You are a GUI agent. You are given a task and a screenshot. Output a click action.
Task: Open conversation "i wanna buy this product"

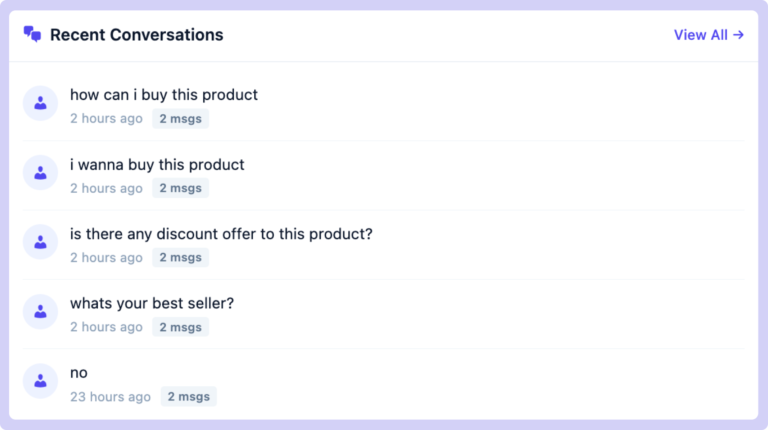[157, 165]
